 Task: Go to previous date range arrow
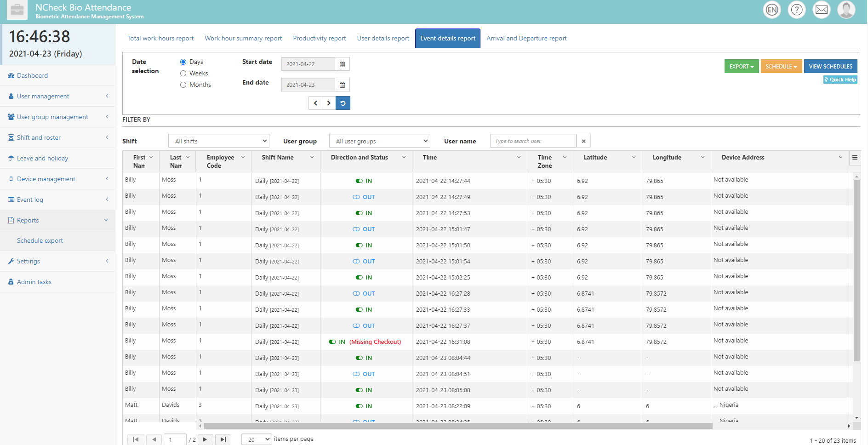[315, 103]
